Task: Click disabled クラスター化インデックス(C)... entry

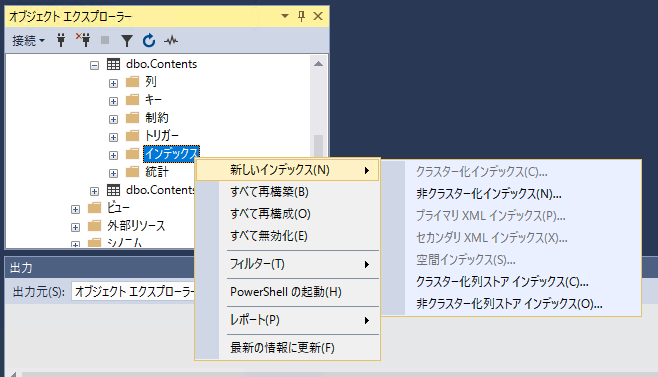Action: (x=512, y=172)
